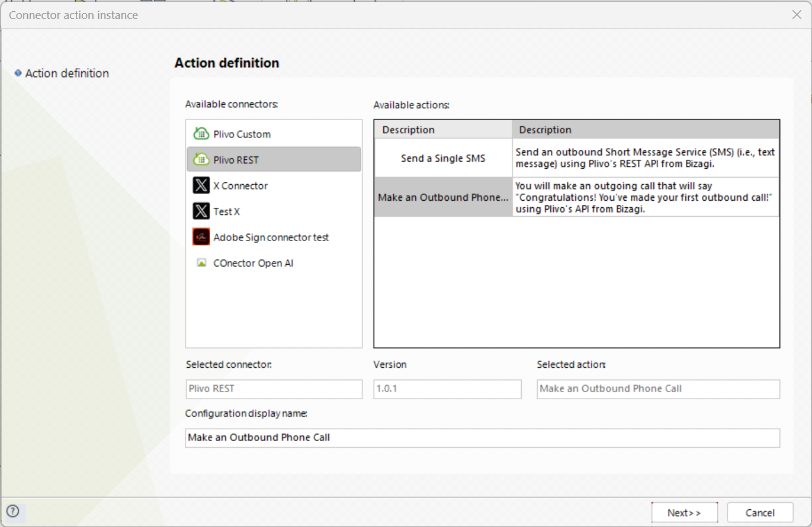Click the Test X logo icon
Image resolution: width=812 pixels, height=527 pixels.
coord(201,211)
